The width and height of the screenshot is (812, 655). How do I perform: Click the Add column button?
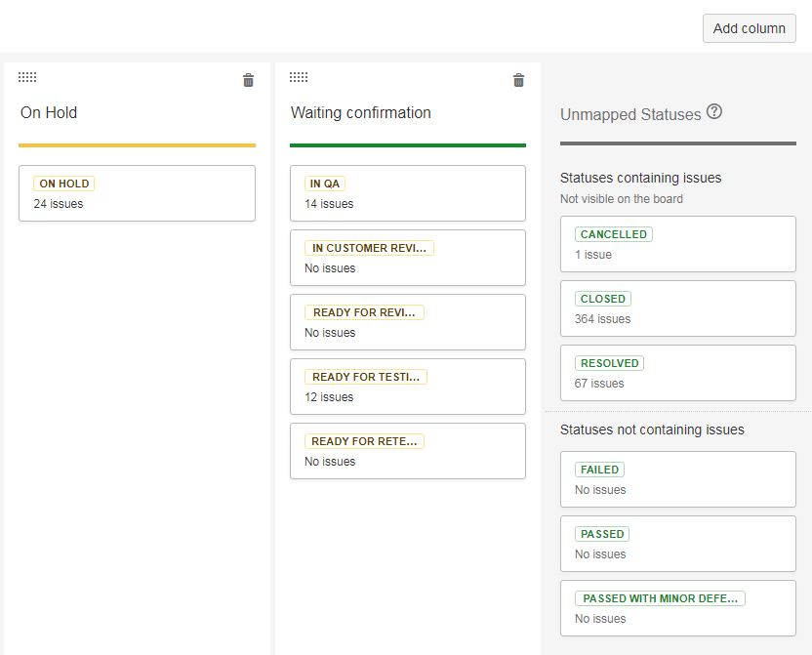point(749,28)
